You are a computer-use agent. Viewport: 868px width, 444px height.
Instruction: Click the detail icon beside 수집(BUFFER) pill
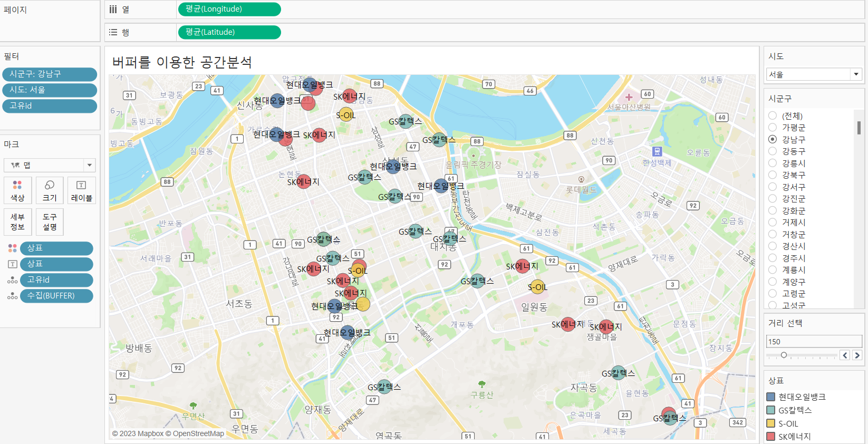(13, 296)
